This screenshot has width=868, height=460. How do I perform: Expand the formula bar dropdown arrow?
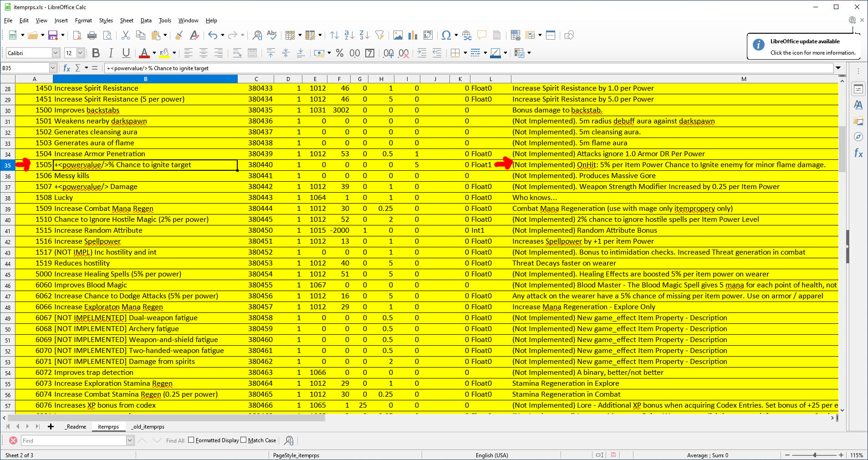tap(838, 68)
